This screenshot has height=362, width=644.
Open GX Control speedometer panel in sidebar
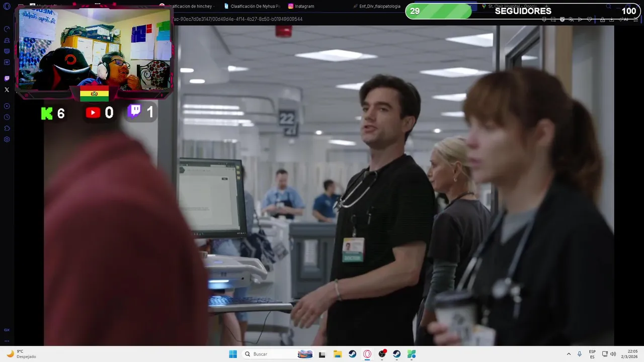pos(7,29)
